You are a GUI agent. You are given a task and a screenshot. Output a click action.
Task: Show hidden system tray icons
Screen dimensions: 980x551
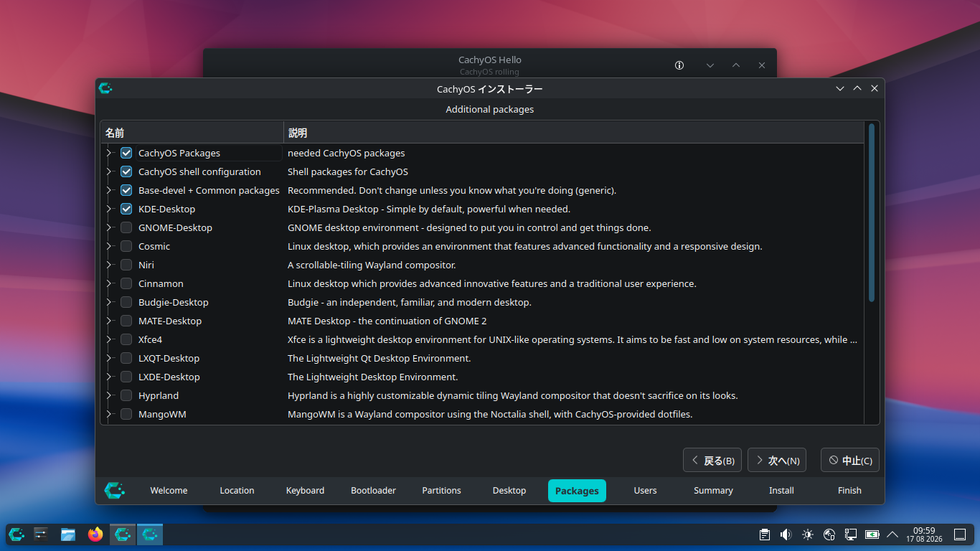tap(892, 534)
